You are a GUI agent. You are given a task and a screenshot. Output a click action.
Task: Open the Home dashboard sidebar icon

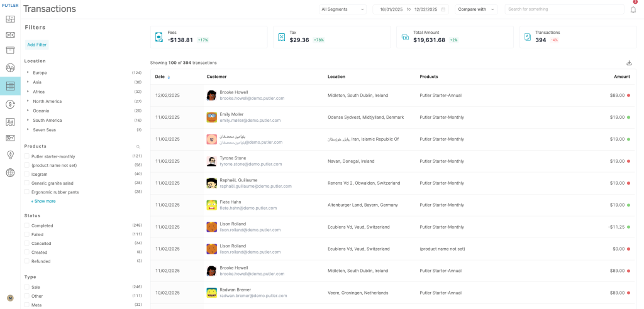(10, 19)
